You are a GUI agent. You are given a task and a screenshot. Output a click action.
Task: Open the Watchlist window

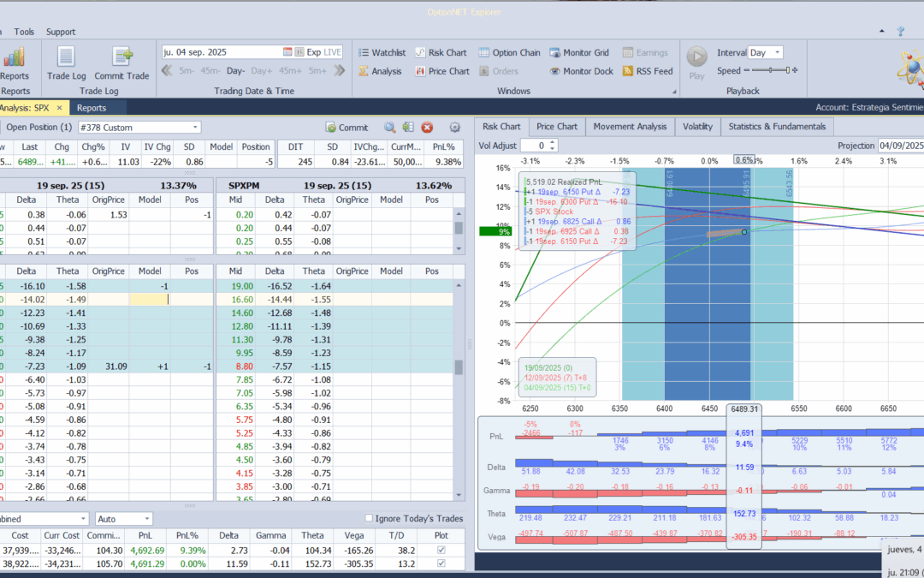pyautogui.click(x=382, y=52)
